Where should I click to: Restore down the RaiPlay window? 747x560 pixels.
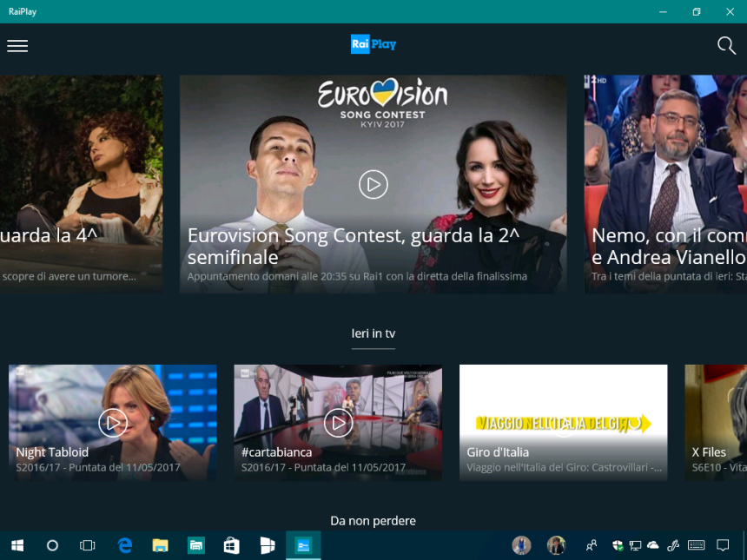tap(697, 11)
